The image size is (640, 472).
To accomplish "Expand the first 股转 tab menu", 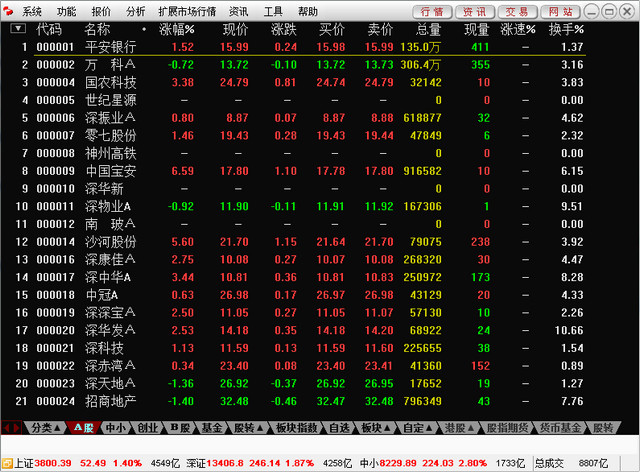I will [x=248, y=427].
